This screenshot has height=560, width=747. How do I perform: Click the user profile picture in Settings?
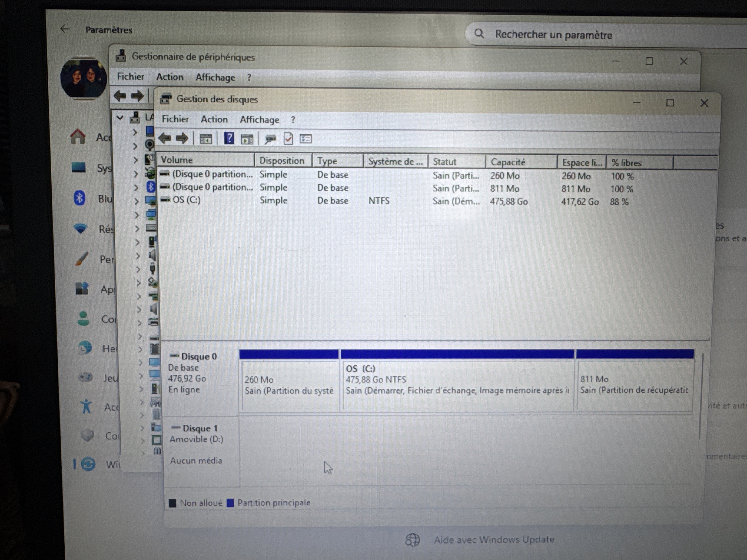coord(83,78)
